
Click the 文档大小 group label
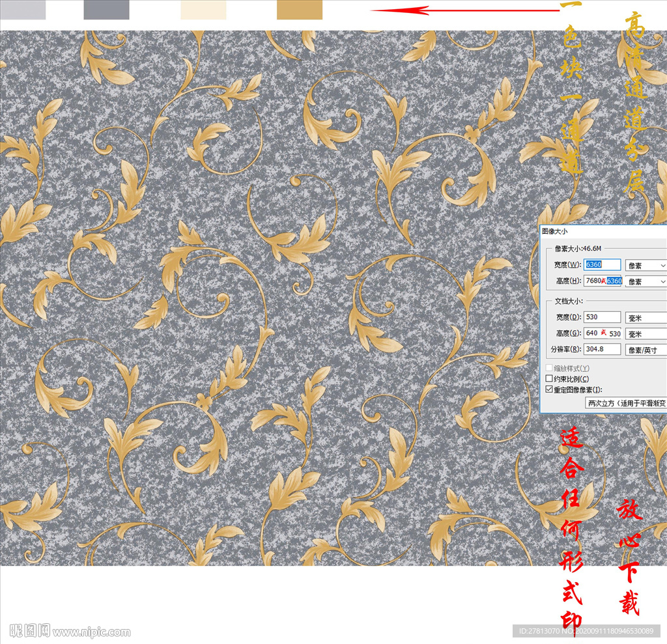pyautogui.click(x=569, y=301)
